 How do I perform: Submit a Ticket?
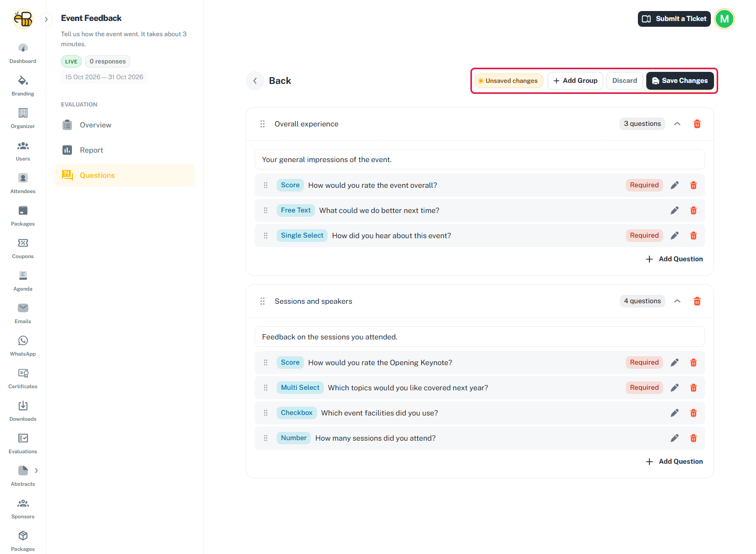tap(674, 19)
